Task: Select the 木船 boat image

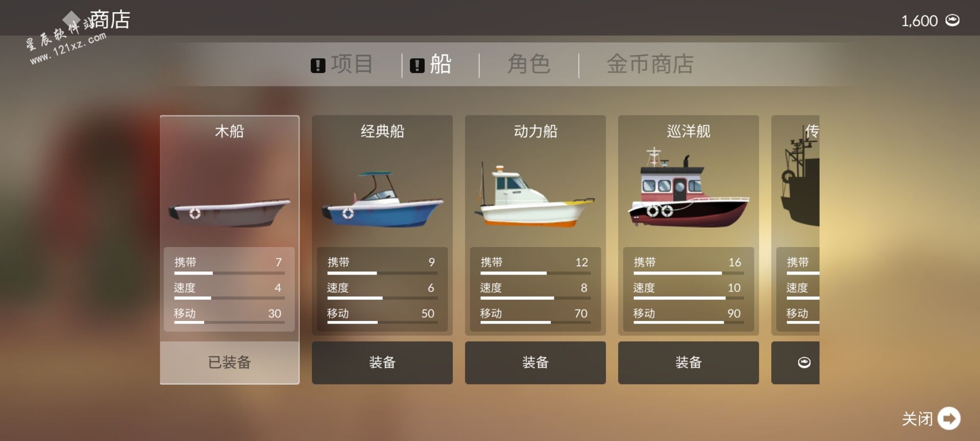Action: click(230, 211)
